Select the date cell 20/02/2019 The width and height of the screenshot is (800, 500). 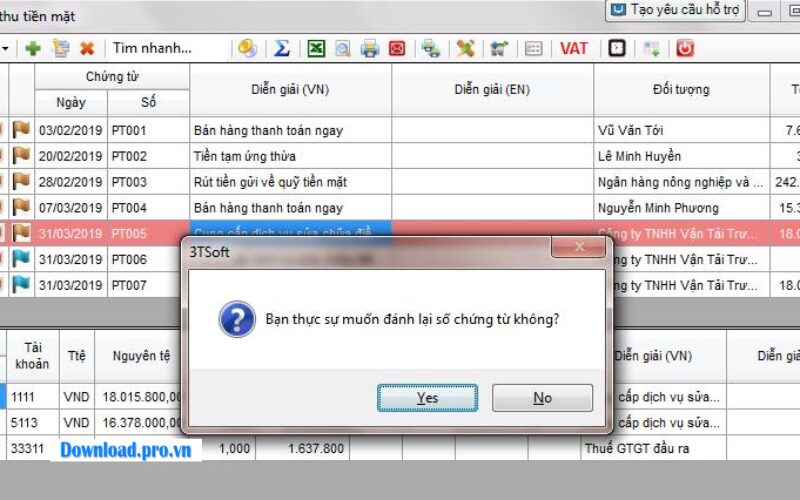71,156
